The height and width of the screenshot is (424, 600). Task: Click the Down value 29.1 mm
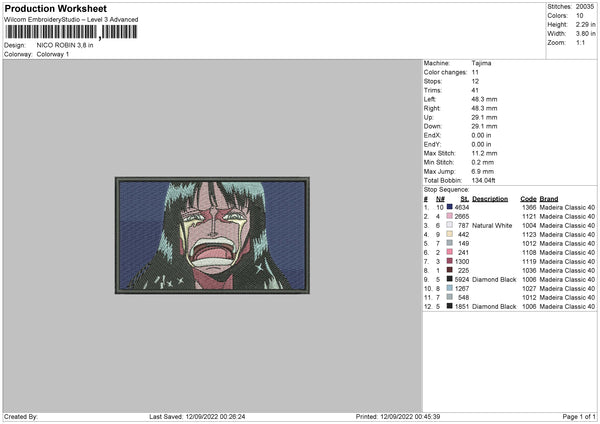484,126
